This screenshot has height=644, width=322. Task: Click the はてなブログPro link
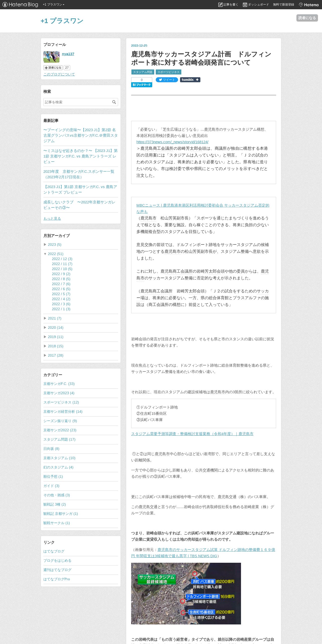point(56,579)
